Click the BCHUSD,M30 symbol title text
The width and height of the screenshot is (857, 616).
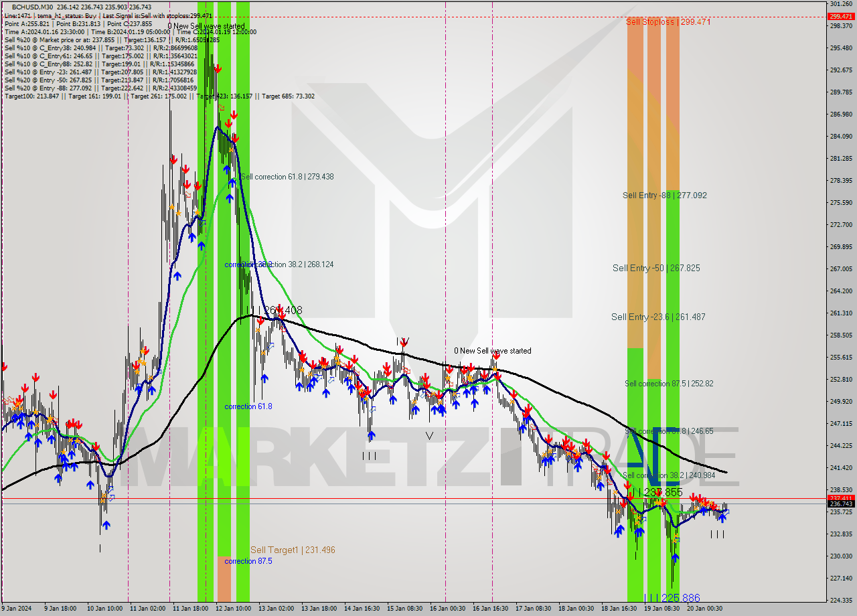(x=33, y=7)
